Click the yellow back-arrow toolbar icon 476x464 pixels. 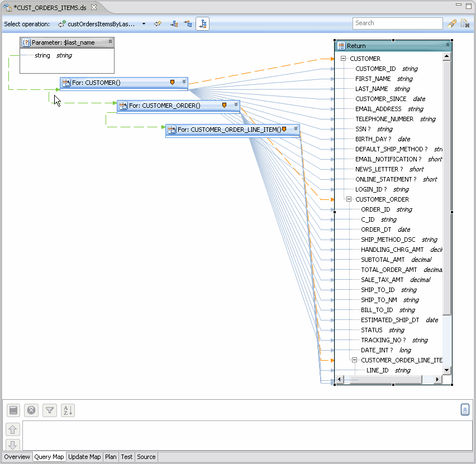pos(158,24)
